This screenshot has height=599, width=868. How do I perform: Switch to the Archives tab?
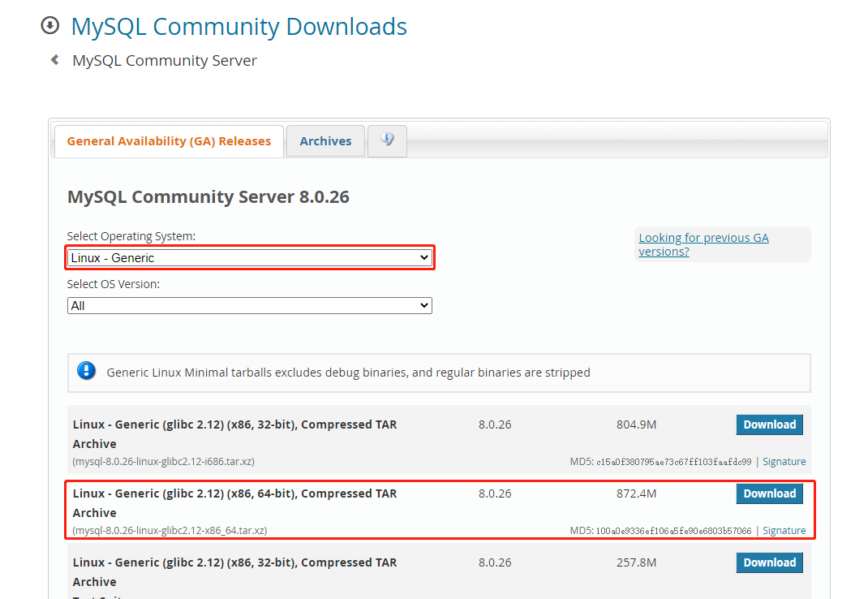tap(325, 141)
